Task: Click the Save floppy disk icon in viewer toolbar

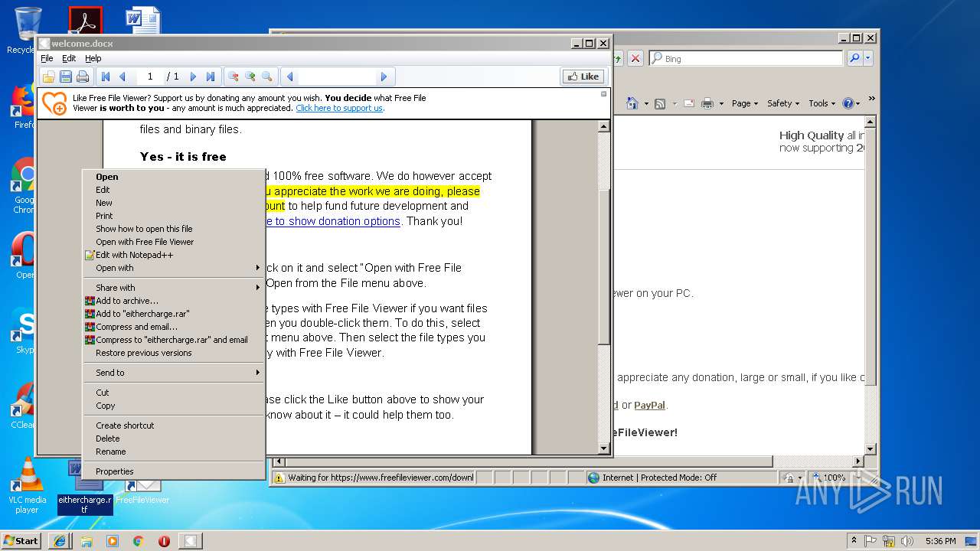Action: [66, 77]
